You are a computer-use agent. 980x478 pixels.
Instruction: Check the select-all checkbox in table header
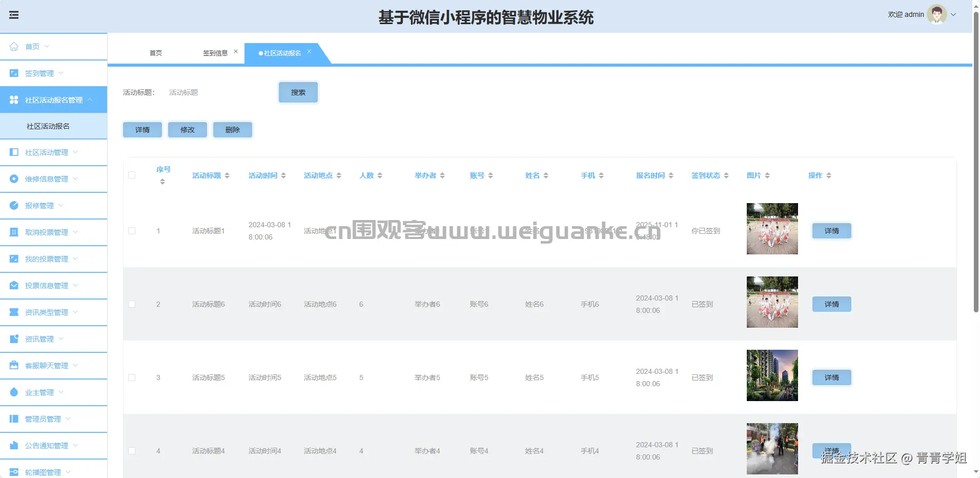click(x=132, y=175)
